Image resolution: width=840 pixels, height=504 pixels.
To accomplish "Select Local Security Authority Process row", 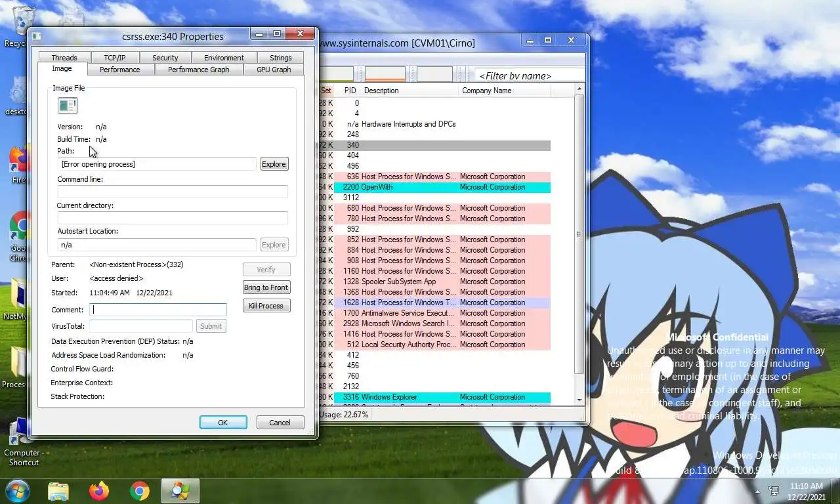I will tap(435, 345).
